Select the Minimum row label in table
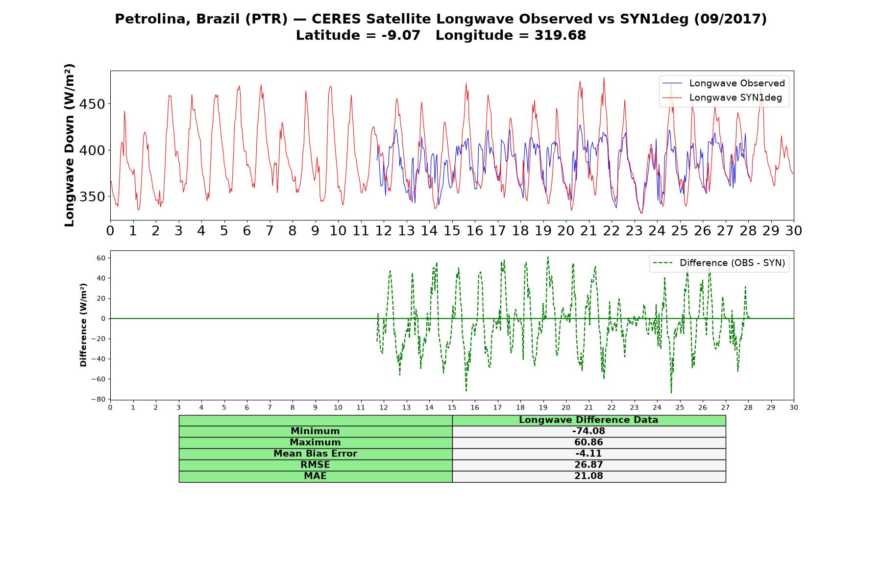Image resolution: width=882 pixels, height=588 pixels. point(315,431)
